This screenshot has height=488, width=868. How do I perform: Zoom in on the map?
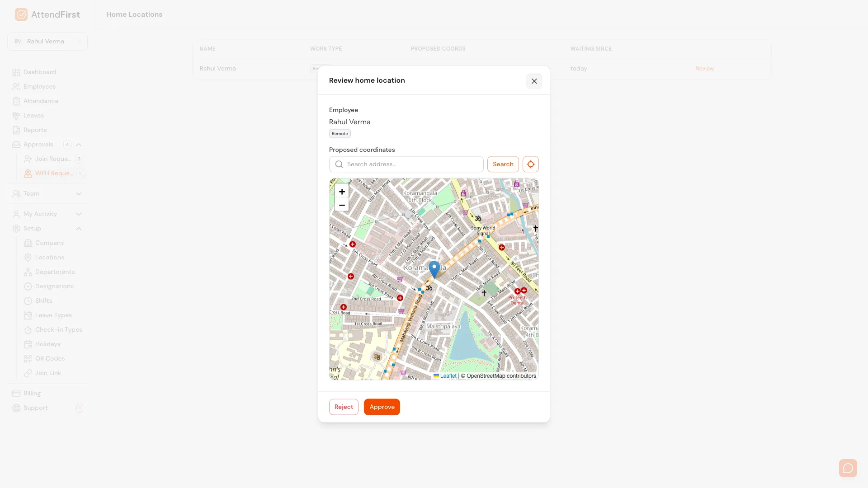tap(342, 192)
